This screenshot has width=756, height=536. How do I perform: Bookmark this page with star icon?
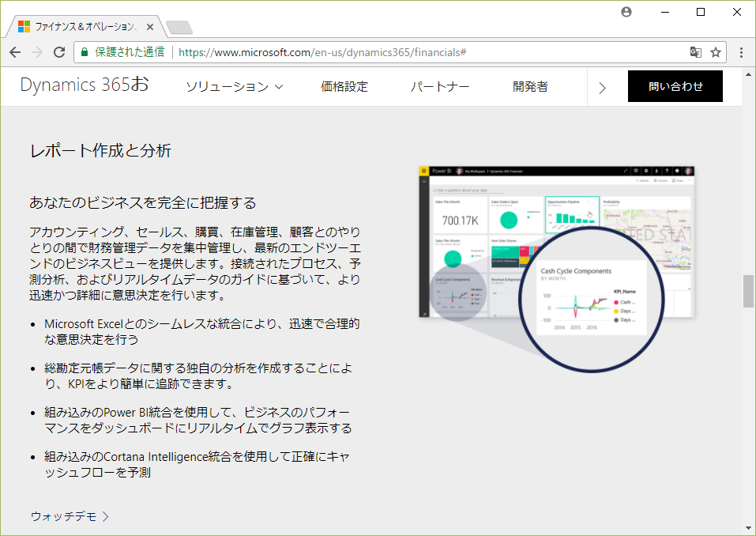coord(716,52)
